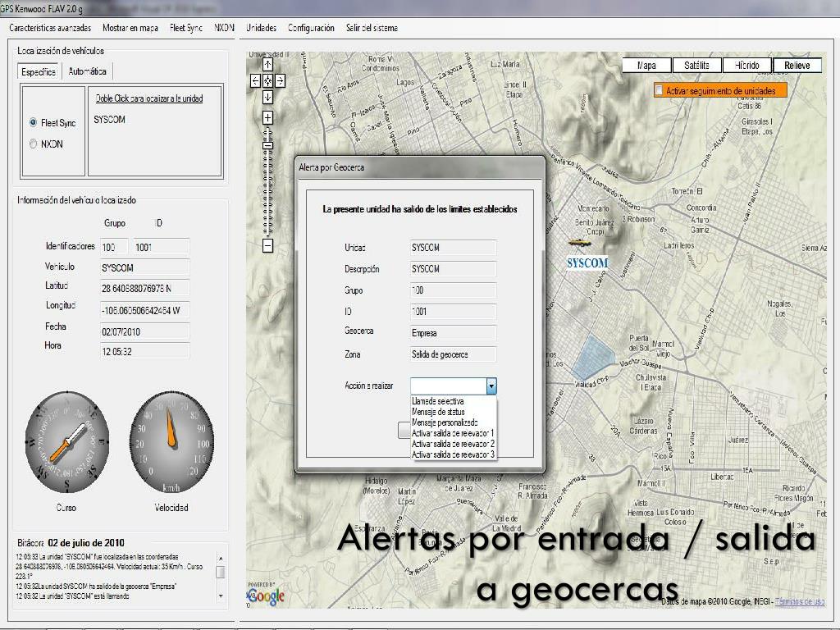This screenshot has height=630, width=840.
Task: Open the Características avanzadas menu
Action: 50,28
